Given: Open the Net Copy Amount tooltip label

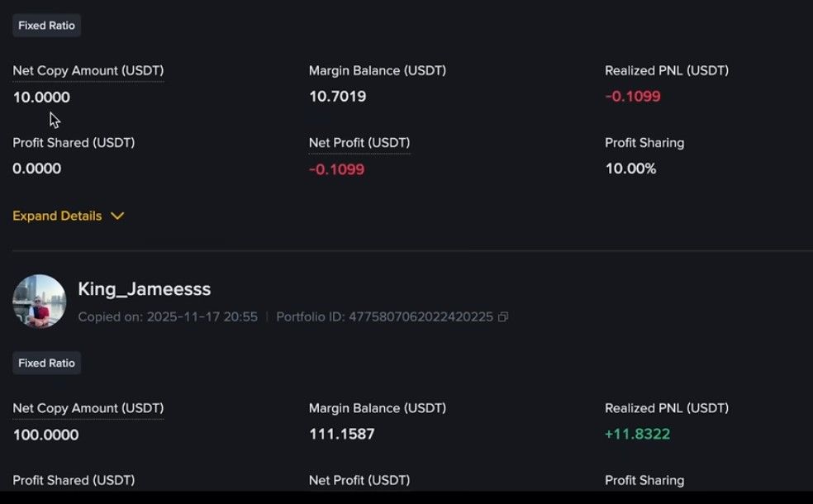Looking at the screenshot, I should click(x=88, y=70).
